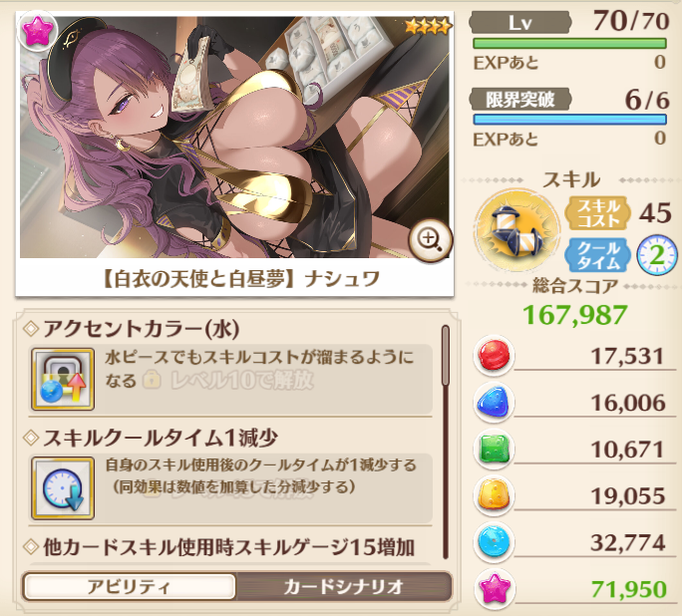Image resolution: width=682 pixels, height=616 pixels.
Task: Click the pink star attribute badge on card
Action: (38, 31)
